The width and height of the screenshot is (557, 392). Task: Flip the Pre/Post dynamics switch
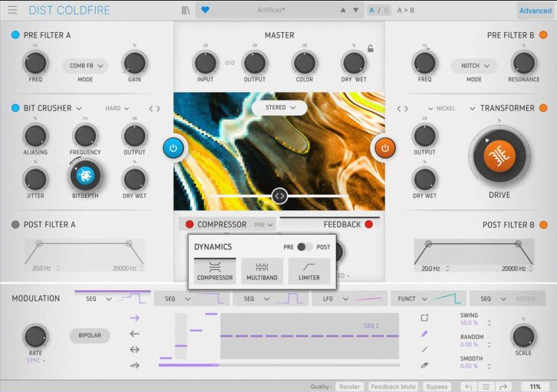coord(305,247)
